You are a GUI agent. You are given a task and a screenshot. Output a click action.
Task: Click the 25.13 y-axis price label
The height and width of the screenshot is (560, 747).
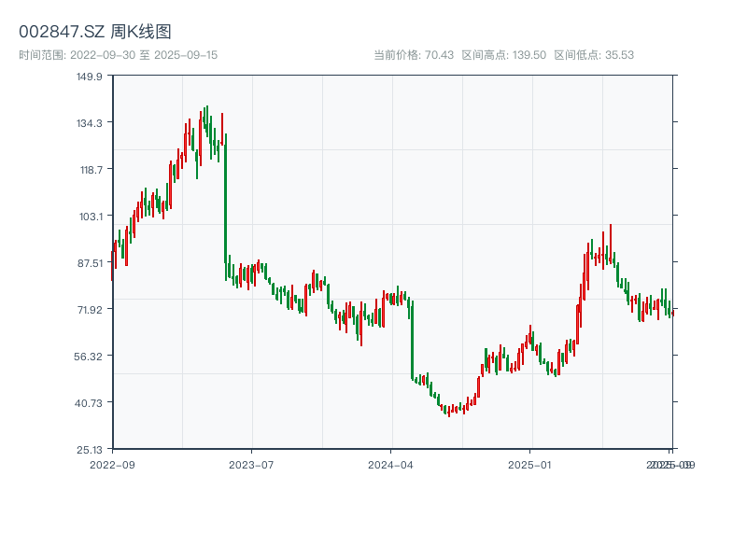tap(90, 449)
